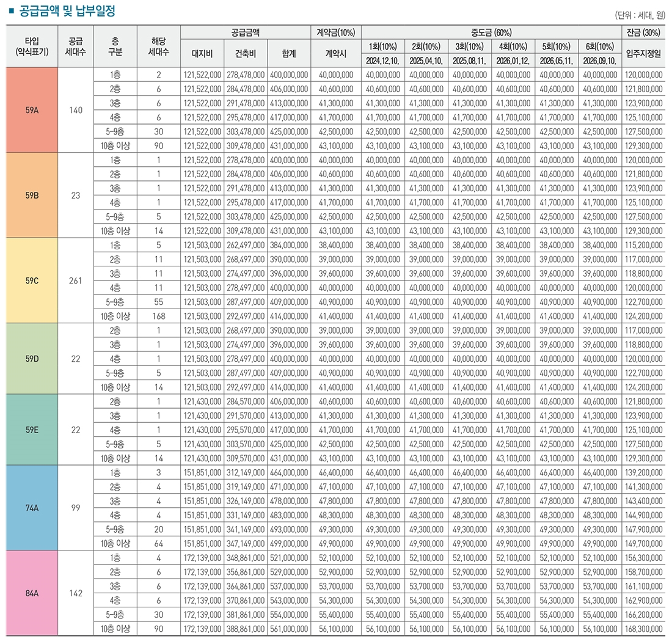672x644 pixels.
Task: Select the 계약금(10%) header cell
Action: 336,32
